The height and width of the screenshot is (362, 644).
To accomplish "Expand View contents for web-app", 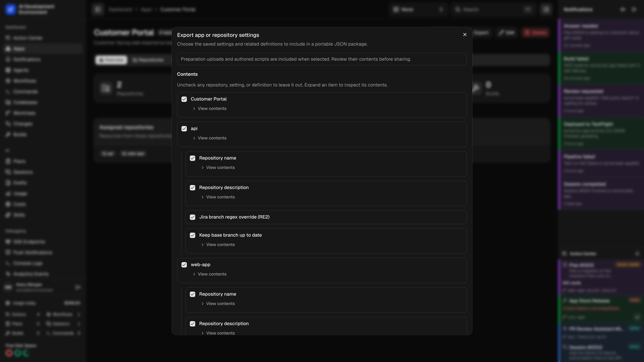I will pyautogui.click(x=209, y=274).
